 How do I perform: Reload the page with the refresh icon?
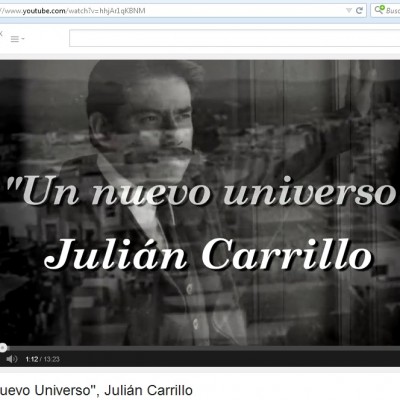359,11
